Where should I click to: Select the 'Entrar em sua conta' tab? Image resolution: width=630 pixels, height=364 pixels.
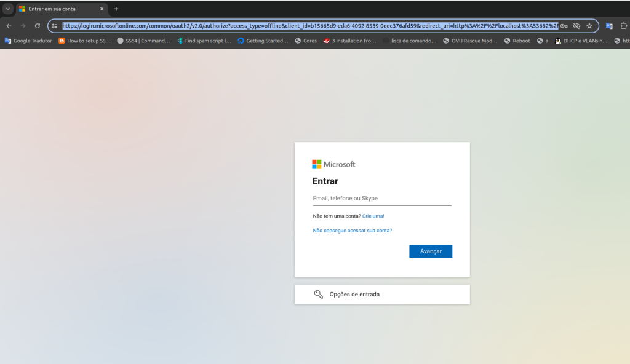pos(62,9)
